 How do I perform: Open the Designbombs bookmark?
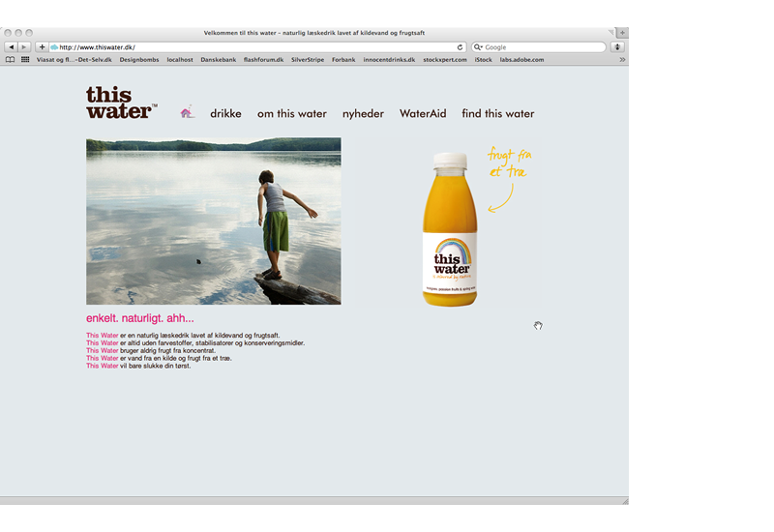139,60
